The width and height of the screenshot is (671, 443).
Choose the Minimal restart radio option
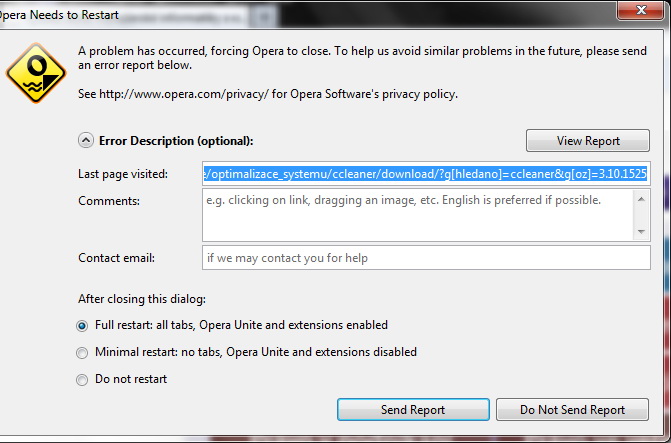click(x=82, y=352)
